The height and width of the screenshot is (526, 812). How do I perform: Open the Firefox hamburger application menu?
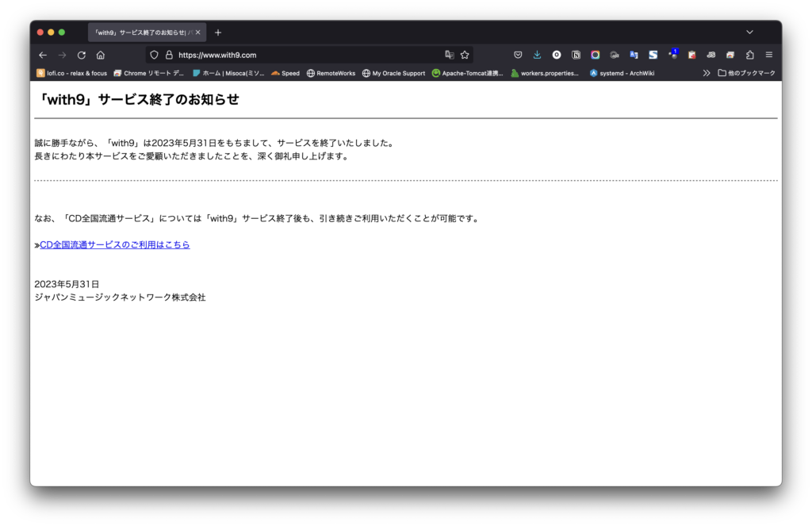(768, 55)
